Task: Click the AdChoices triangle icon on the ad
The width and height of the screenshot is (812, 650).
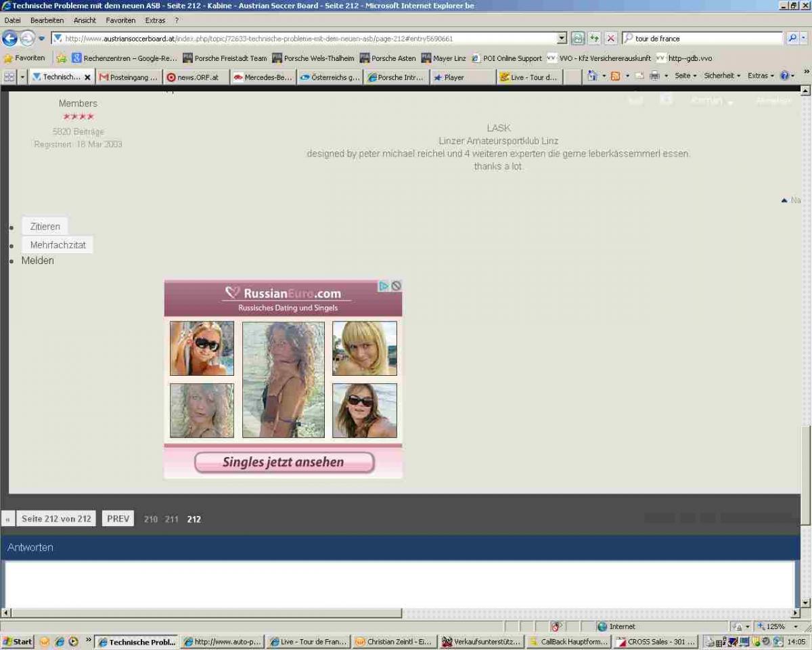Action: pyautogui.click(x=384, y=286)
